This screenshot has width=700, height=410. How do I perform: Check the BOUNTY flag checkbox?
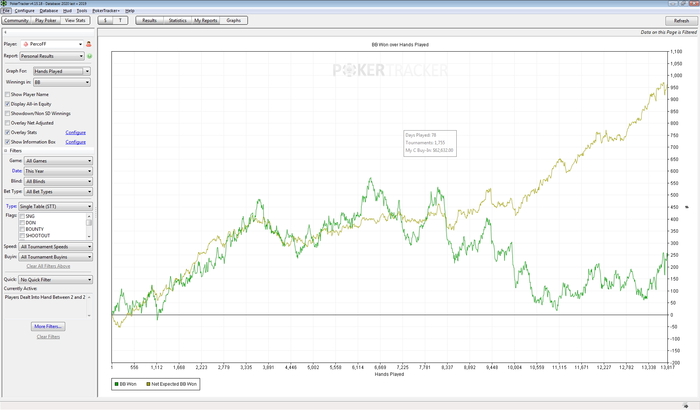point(23,229)
